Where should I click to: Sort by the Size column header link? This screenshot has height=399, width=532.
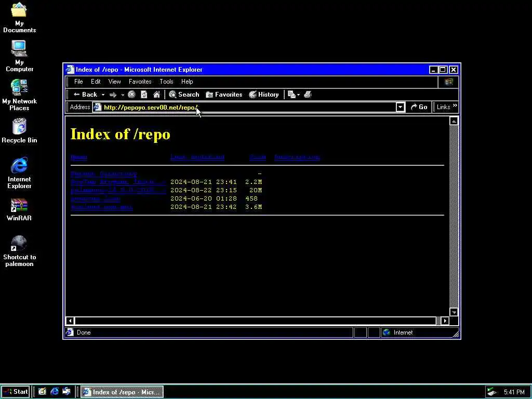pyautogui.click(x=258, y=157)
